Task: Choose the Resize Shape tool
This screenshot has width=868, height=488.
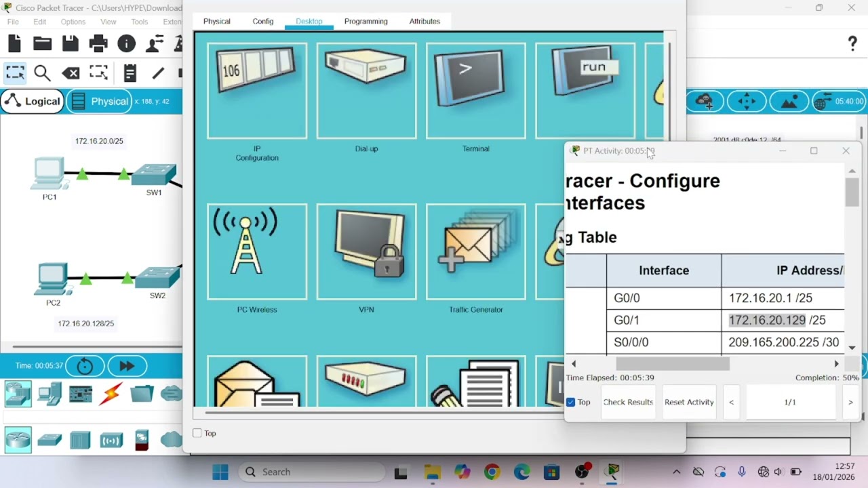Action: coord(99,73)
